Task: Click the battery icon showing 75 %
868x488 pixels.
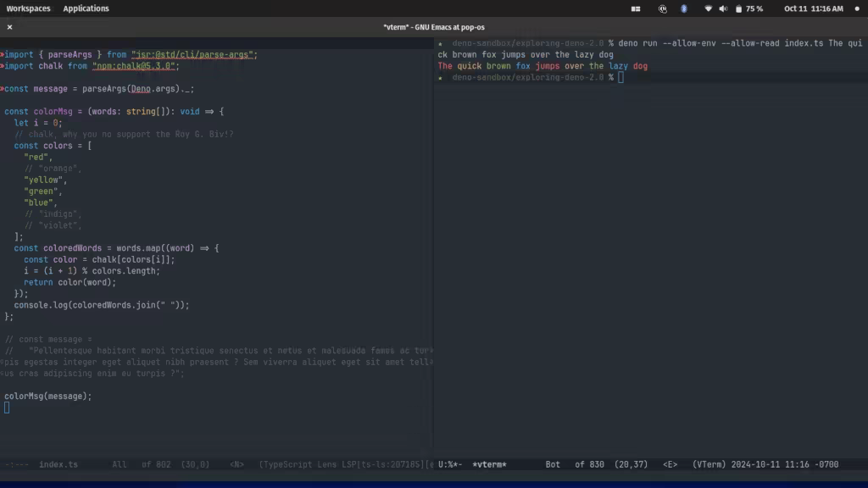Action: tap(738, 8)
